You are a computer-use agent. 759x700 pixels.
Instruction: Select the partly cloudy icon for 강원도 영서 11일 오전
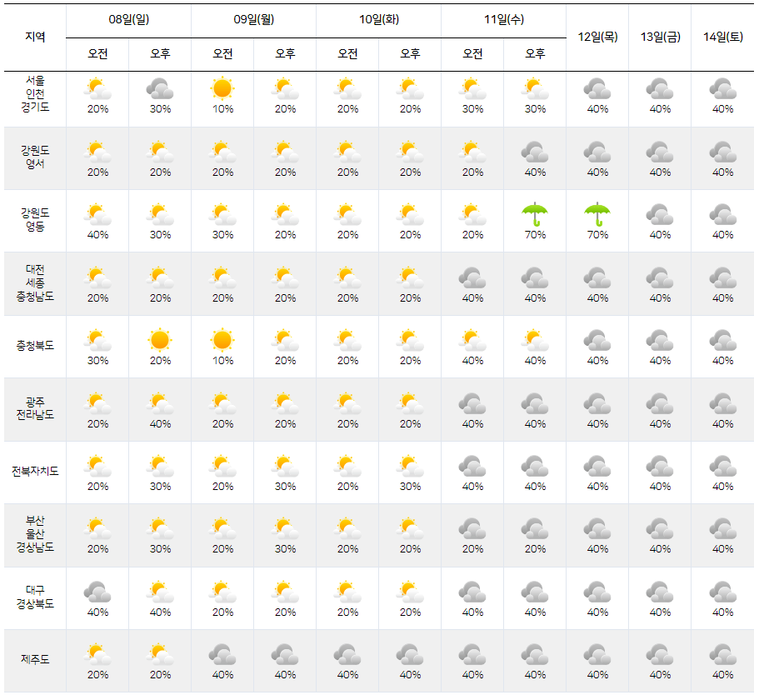point(472,152)
